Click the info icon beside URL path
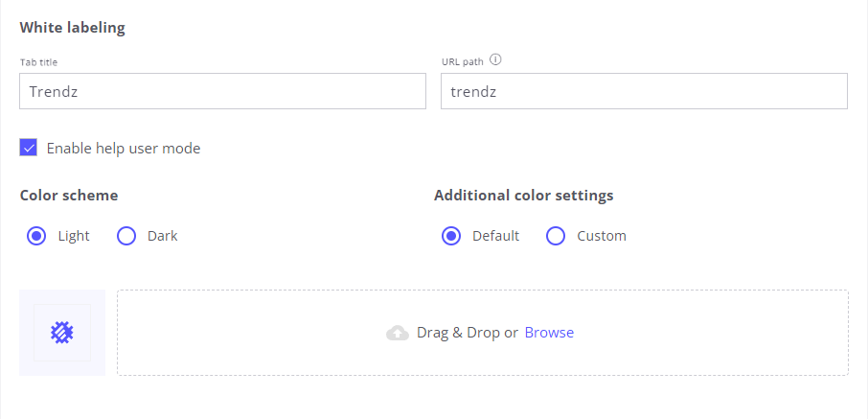The width and height of the screenshot is (868, 419). point(495,59)
